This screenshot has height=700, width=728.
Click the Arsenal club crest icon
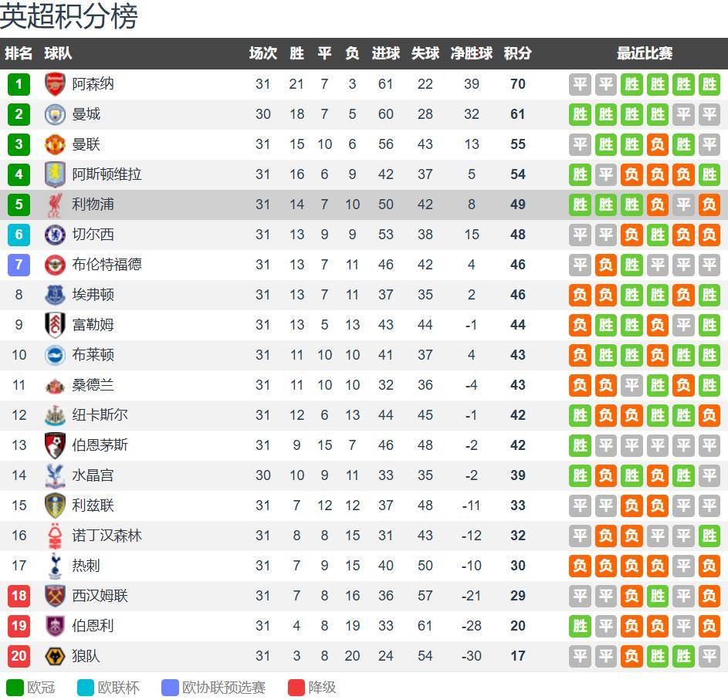(x=55, y=84)
